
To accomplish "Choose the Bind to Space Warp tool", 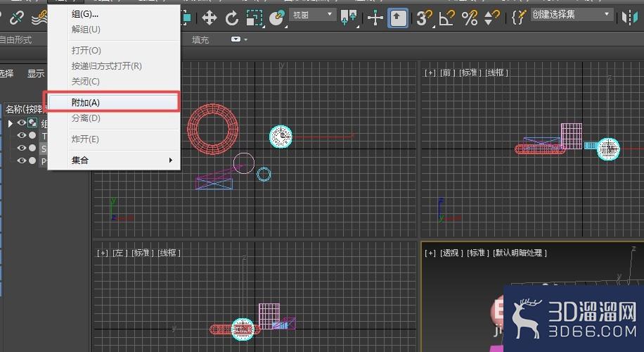I will coord(40,18).
